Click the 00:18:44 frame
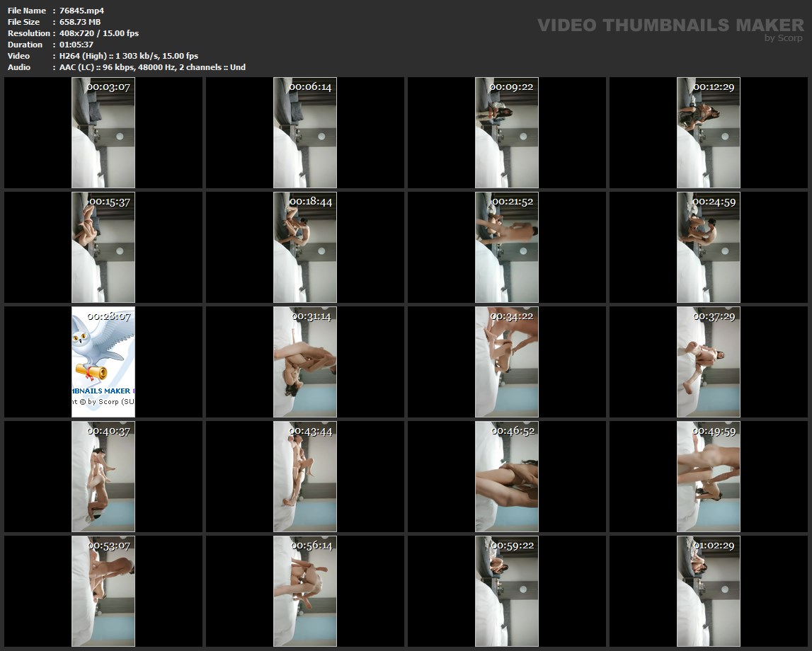Image resolution: width=812 pixels, height=651 pixels. click(x=305, y=247)
